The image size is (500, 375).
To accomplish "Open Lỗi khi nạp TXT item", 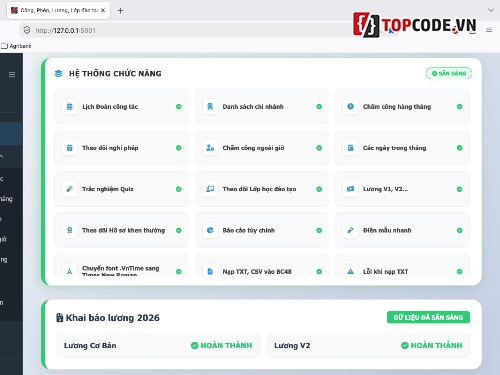I will [x=402, y=265].
